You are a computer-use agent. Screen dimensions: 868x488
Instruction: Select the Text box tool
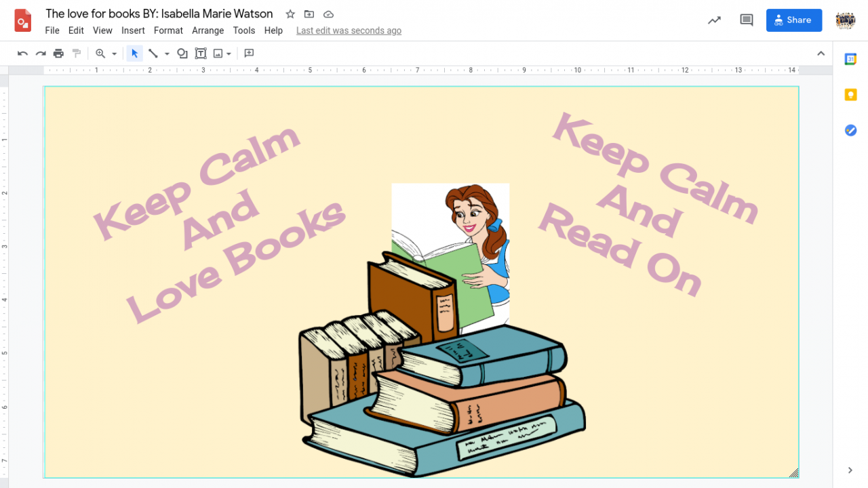tap(201, 54)
